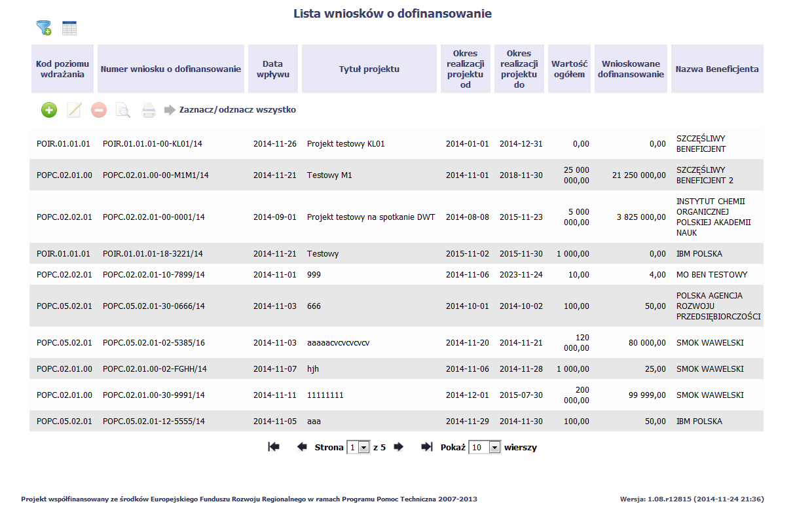Screen dimensions: 812x521
Task: Click title Projekt testowy na spotkanie DWT
Action: 371,217
